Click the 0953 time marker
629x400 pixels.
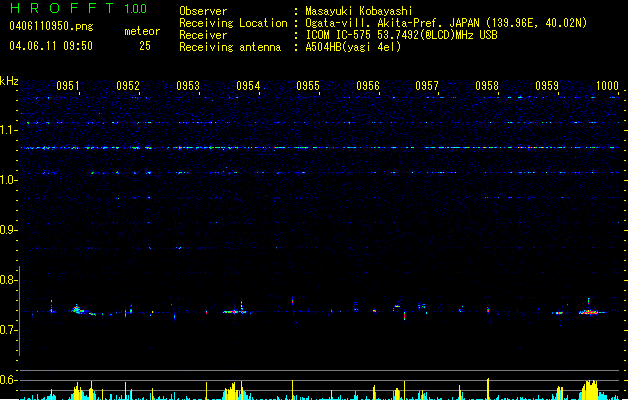pos(188,86)
